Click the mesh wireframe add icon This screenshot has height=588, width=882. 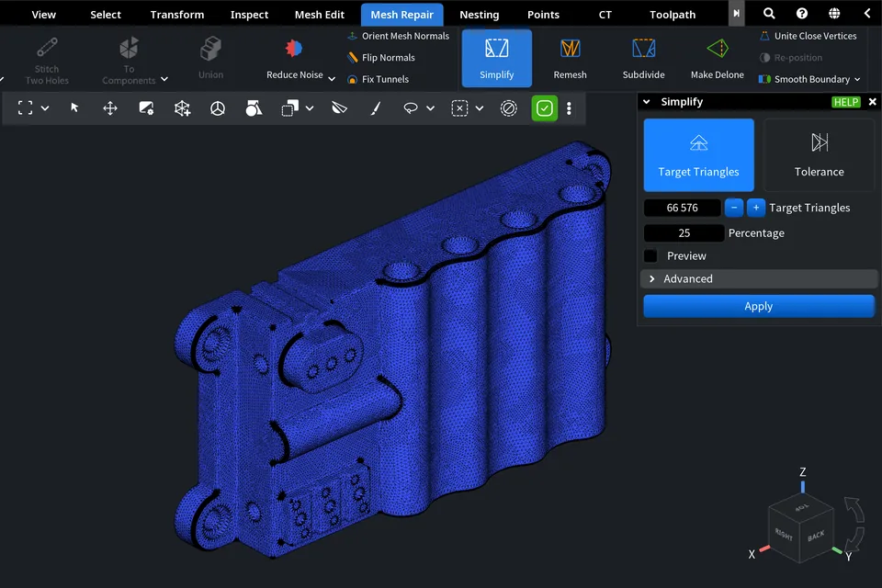[182, 107]
